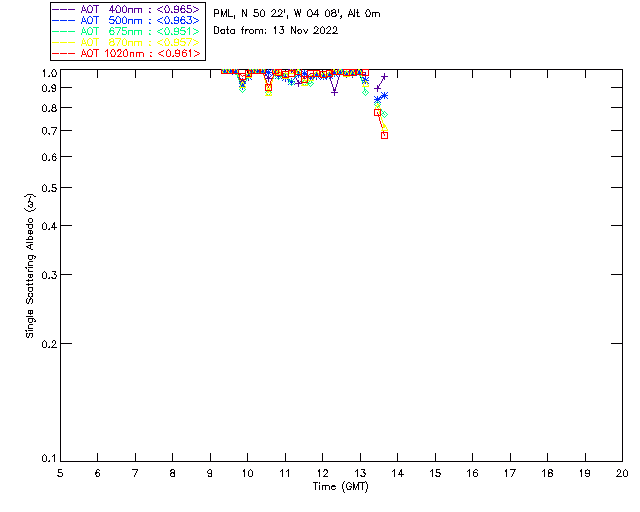Screen dimensions: 640x512
Task: Select the PML station coordinates title line
Action: [297, 14]
